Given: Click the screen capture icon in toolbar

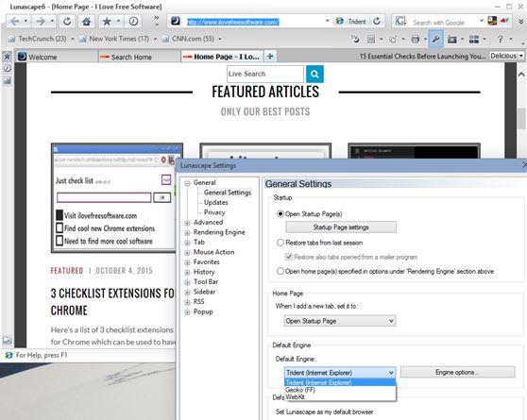Looking at the screenshot, I should [x=452, y=40].
